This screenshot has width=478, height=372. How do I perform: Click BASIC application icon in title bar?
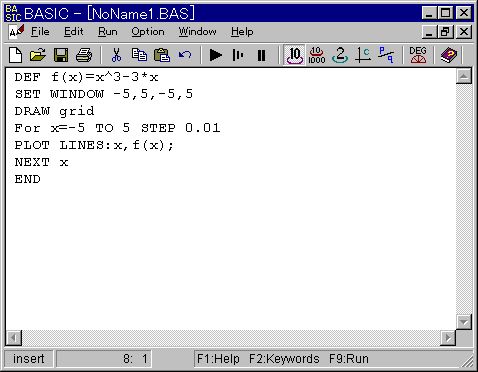pos(13,13)
